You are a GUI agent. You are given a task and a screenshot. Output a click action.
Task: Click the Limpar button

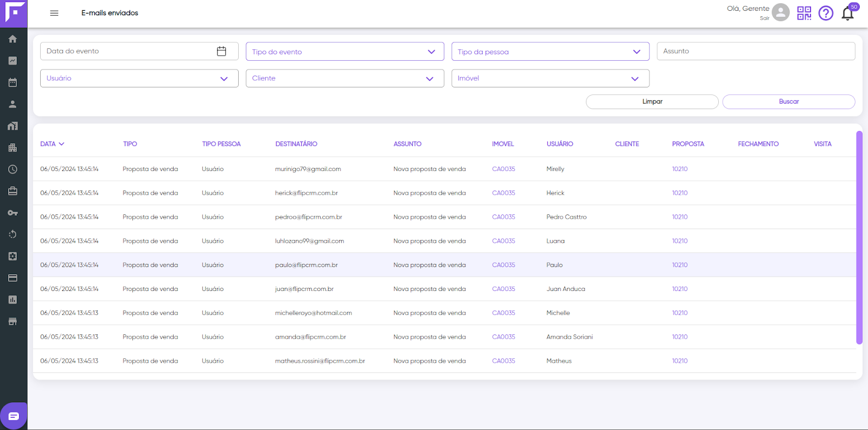click(652, 102)
